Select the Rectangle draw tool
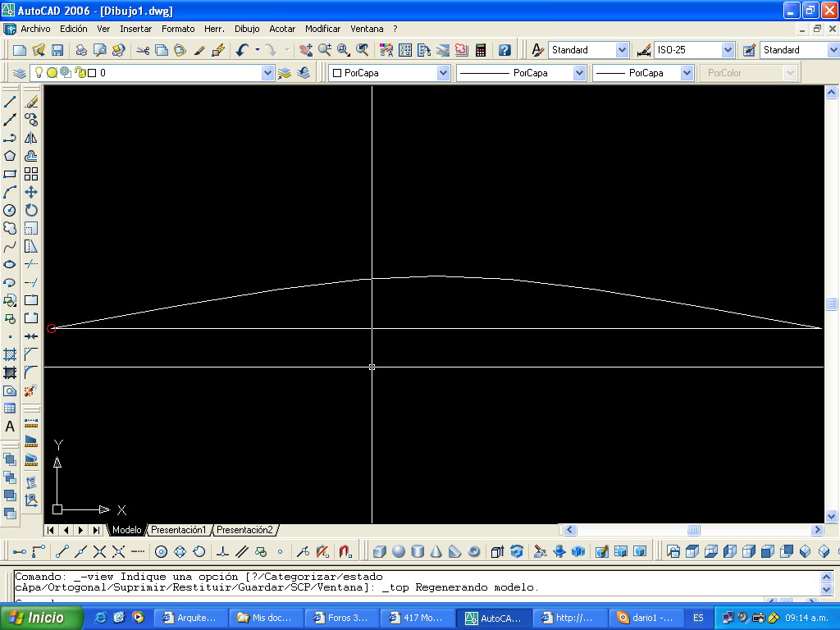840x630 pixels. [x=10, y=174]
